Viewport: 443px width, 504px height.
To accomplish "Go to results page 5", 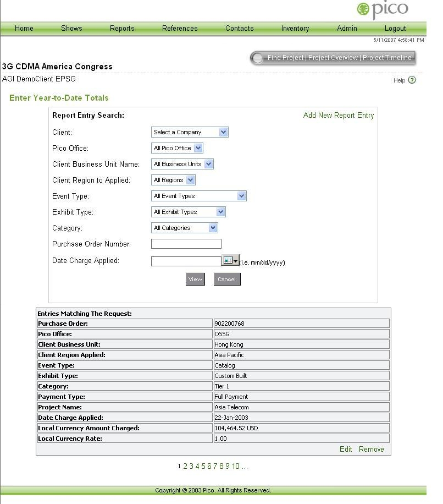I will click(203, 466).
